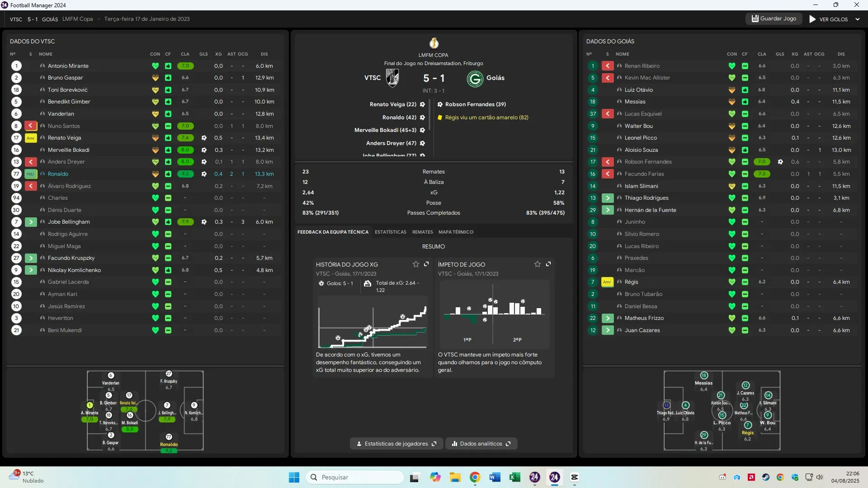The width and height of the screenshot is (868, 488).
Task: Favorite the História do Jogo xG card star
Action: [x=415, y=264]
